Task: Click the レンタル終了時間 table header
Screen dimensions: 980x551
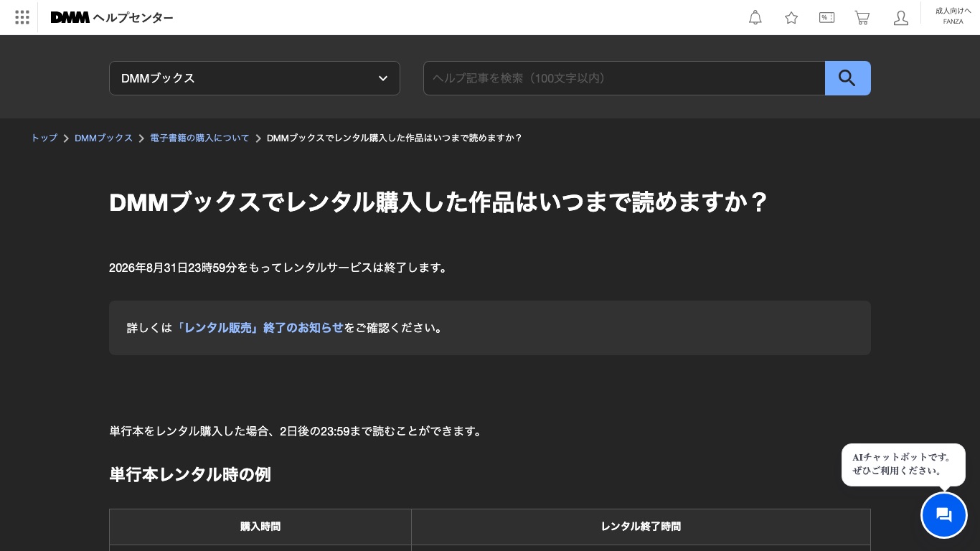Action: click(x=641, y=527)
